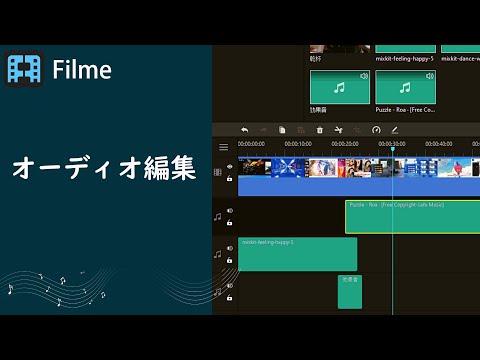Jump to 00:00:20:00 on the ruler

(x=345, y=144)
